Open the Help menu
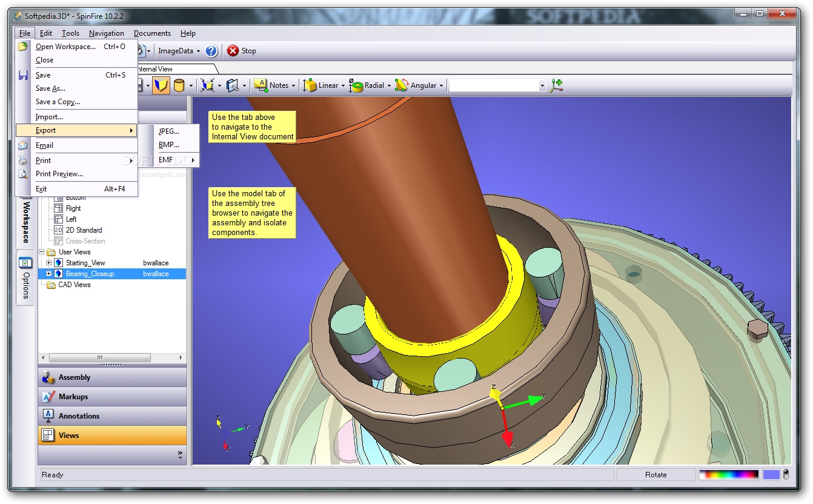 click(188, 33)
